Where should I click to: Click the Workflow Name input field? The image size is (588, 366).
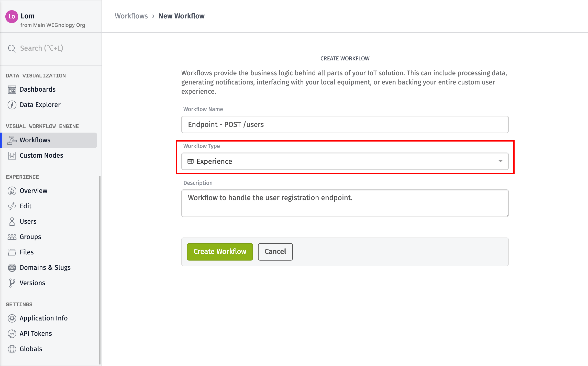tap(345, 124)
